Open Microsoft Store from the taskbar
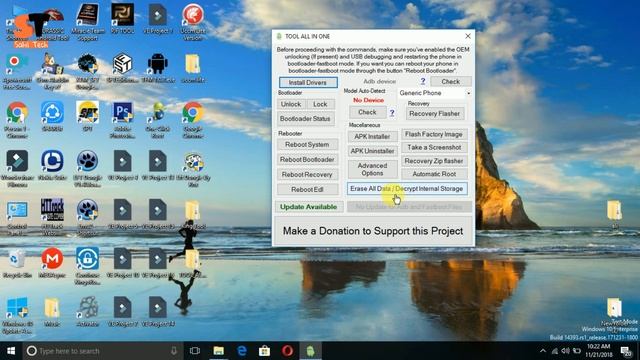This screenshot has height=360, width=640. coord(264,351)
